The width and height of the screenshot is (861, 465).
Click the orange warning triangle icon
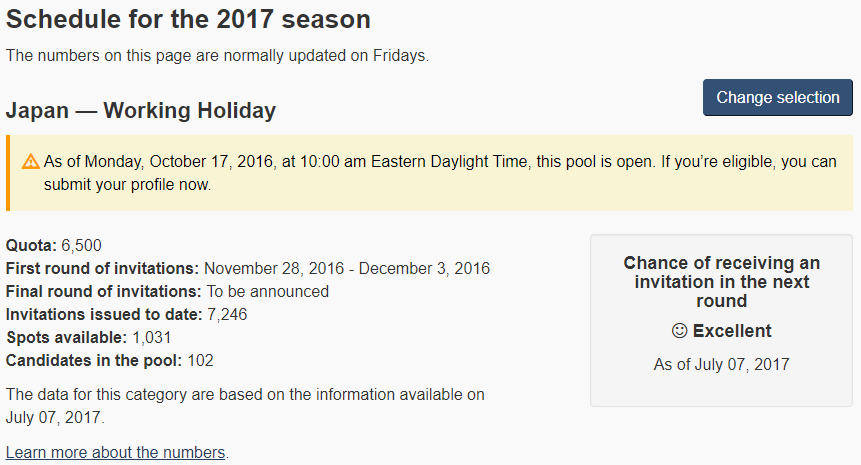(x=31, y=162)
